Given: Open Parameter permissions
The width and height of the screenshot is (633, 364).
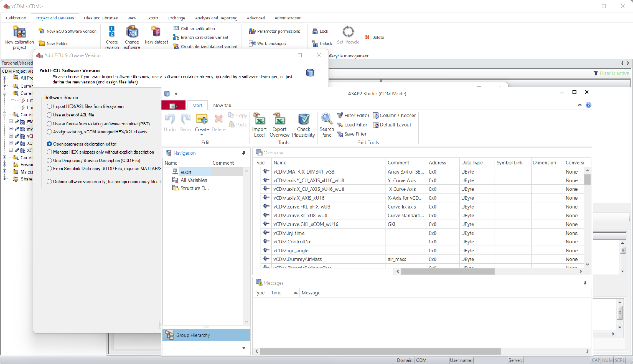Looking at the screenshot, I should 275,31.
